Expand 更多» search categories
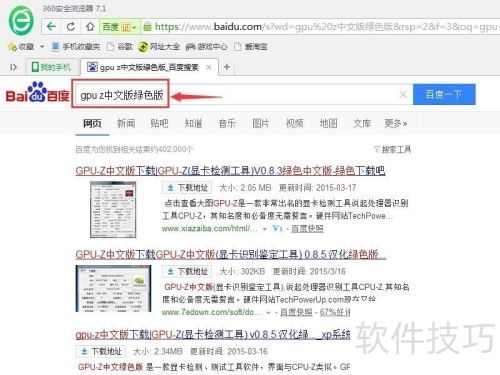Viewport: 500px width, 375px height. click(x=396, y=123)
